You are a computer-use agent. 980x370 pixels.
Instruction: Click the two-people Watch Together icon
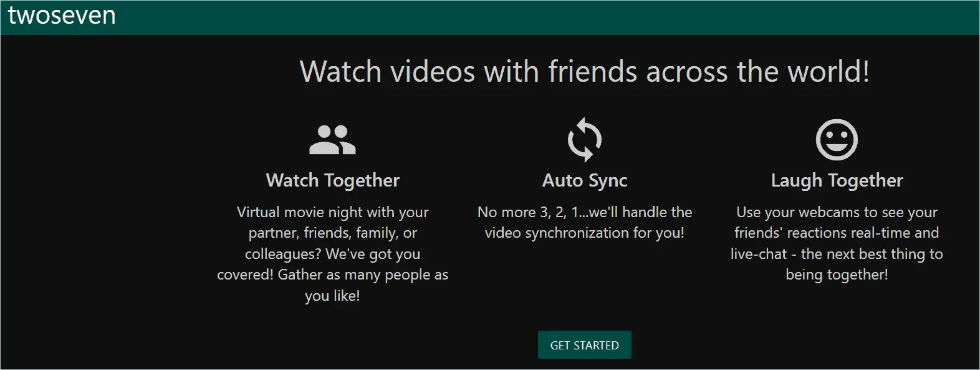click(x=332, y=140)
